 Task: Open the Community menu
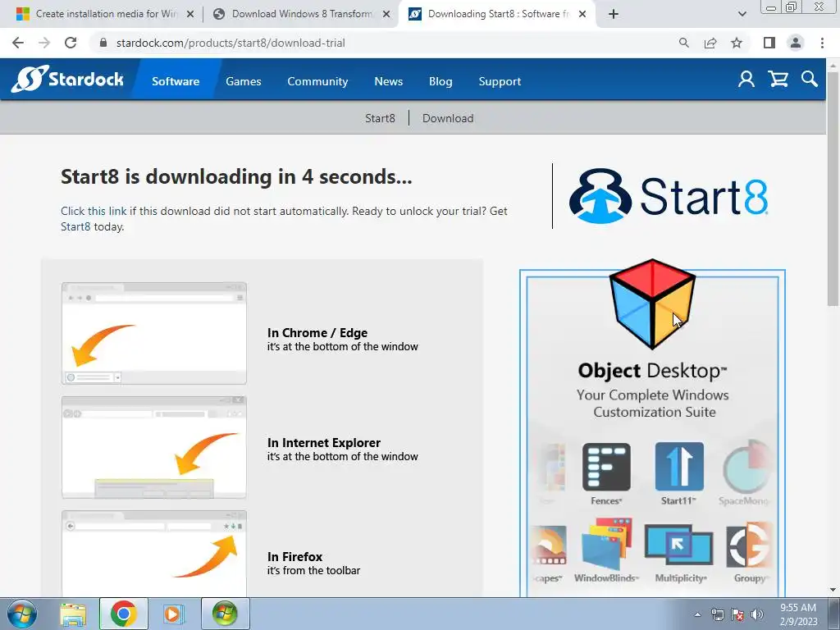317,81
